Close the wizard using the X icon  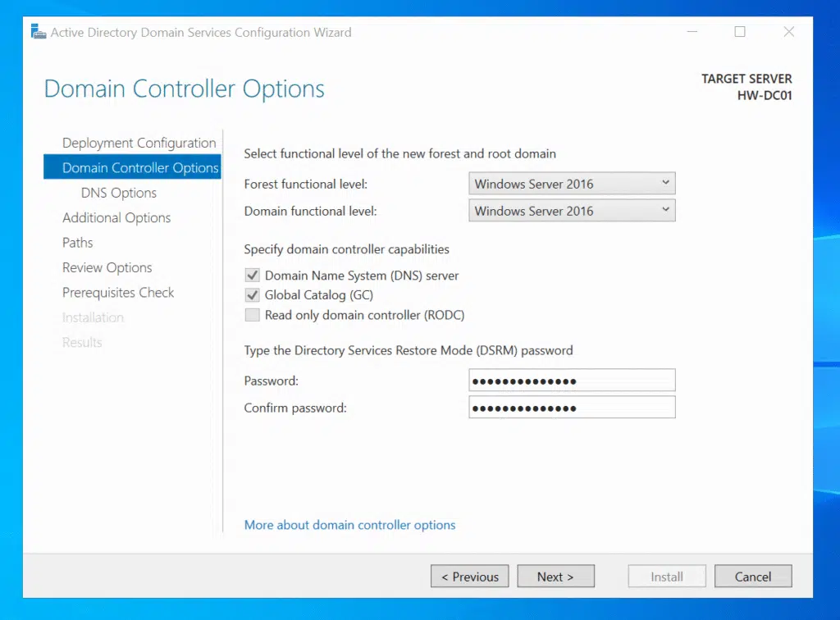pos(788,32)
